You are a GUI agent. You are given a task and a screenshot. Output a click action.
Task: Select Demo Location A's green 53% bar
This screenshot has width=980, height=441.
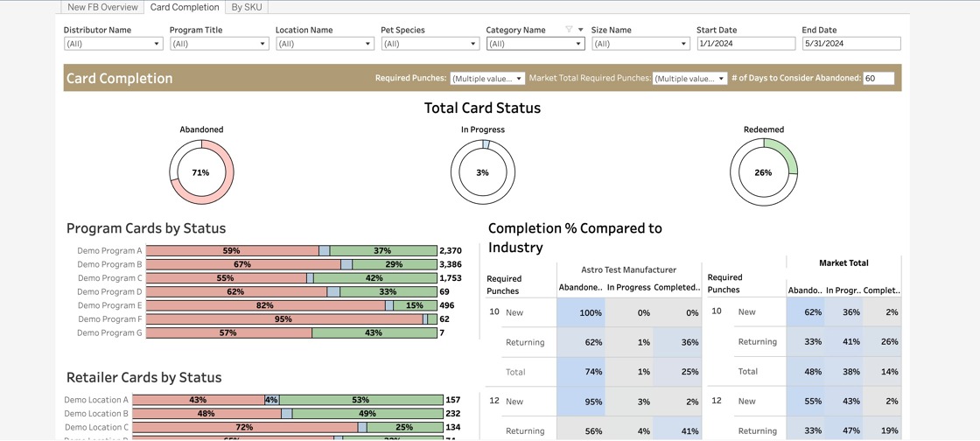(x=360, y=400)
